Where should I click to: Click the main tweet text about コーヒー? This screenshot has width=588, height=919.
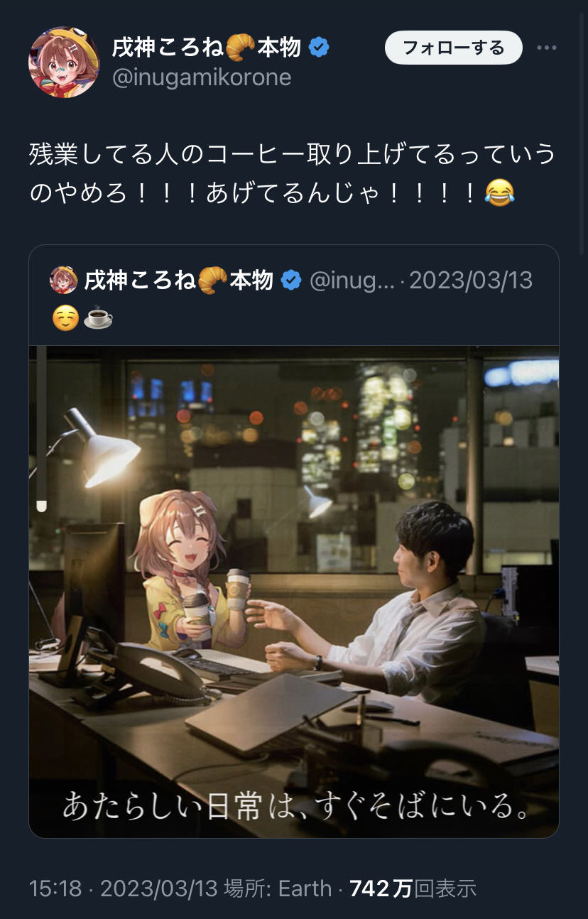point(292,173)
